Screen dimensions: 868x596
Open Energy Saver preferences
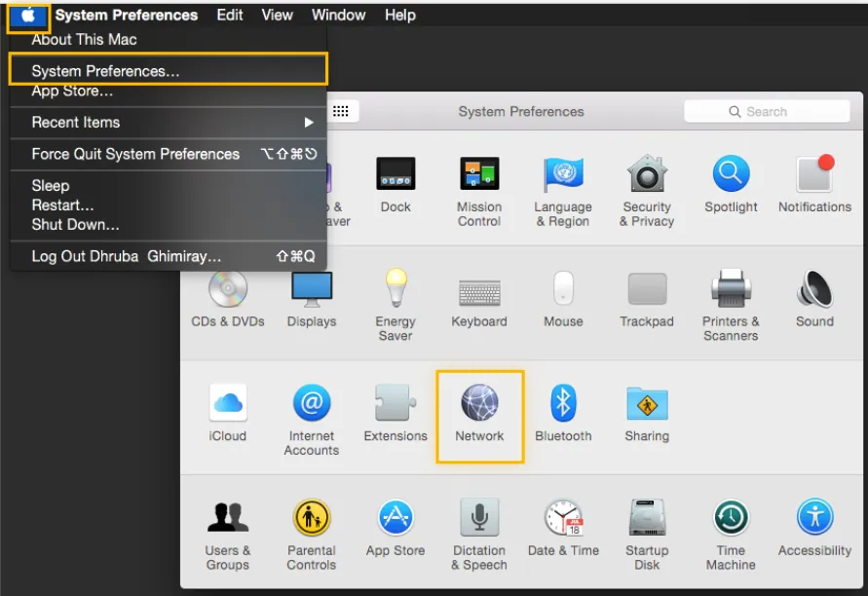click(x=396, y=306)
